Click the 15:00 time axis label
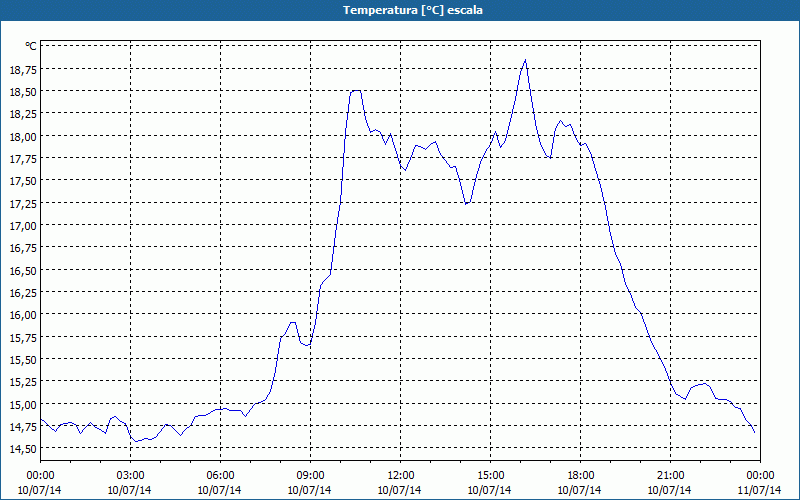Viewport: 800px width, 500px height. point(490,476)
